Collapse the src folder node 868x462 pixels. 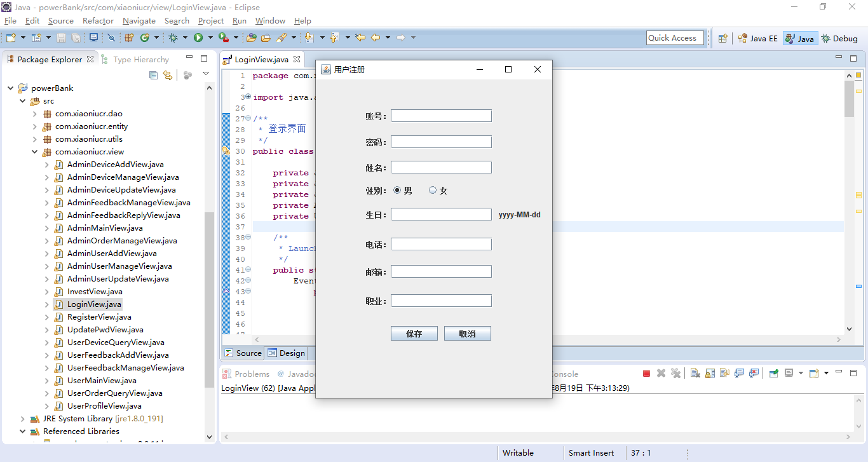pyautogui.click(x=23, y=101)
